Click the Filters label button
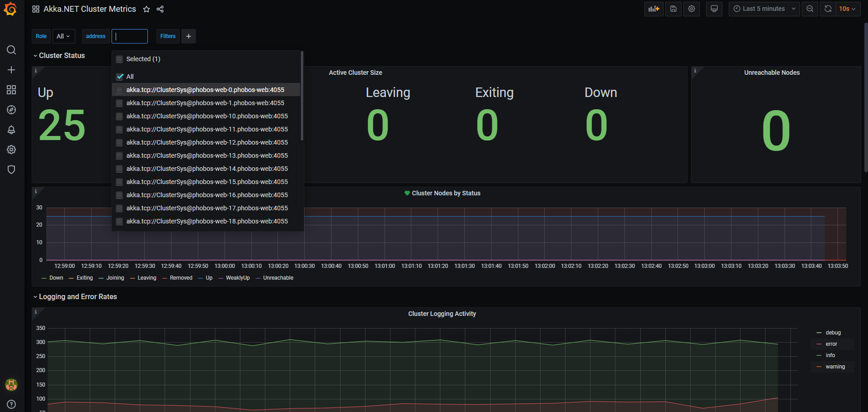Image resolution: width=868 pixels, height=412 pixels. [168, 36]
